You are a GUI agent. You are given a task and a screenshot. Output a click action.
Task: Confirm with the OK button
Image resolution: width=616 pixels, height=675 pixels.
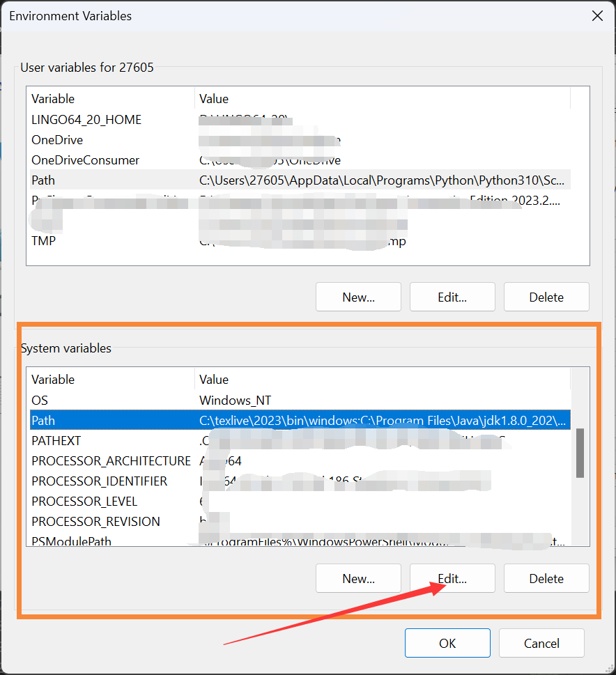[x=447, y=643]
